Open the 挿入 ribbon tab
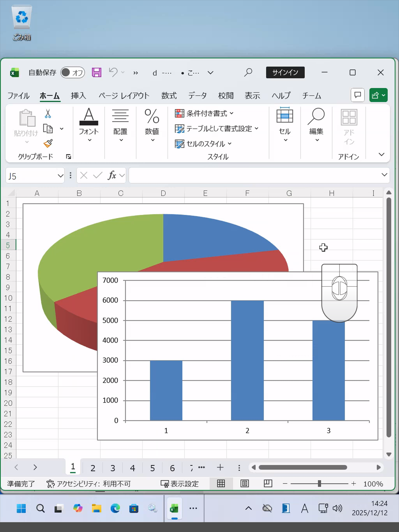This screenshot has height=532, width=399. coord(79,96)
